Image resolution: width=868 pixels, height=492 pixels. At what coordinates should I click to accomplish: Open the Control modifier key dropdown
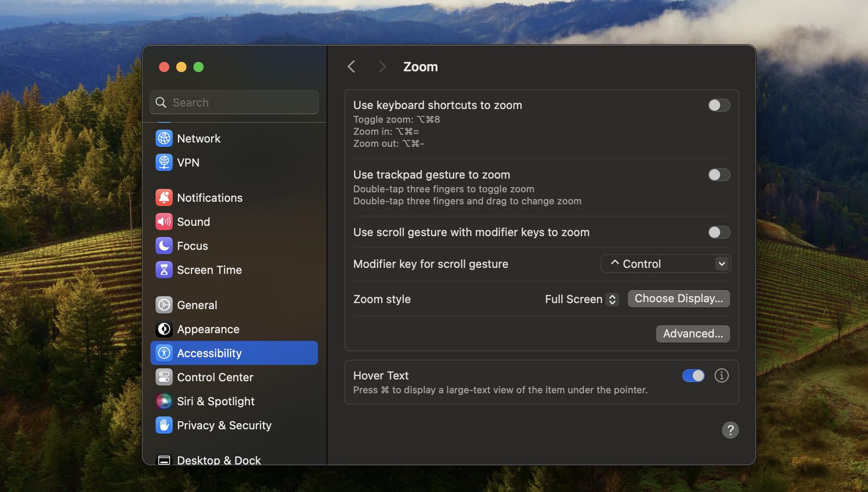(666, 264)
